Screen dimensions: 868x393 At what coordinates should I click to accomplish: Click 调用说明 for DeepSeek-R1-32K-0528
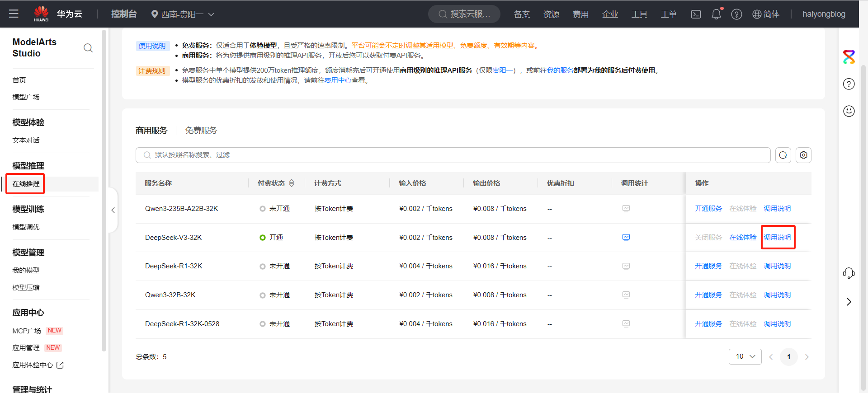coord(778,324)
